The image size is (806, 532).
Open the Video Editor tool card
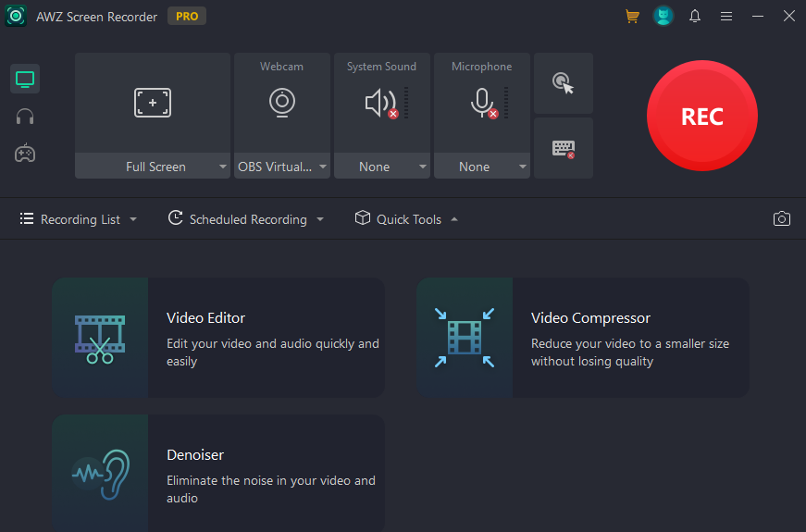tap(218, 338)
